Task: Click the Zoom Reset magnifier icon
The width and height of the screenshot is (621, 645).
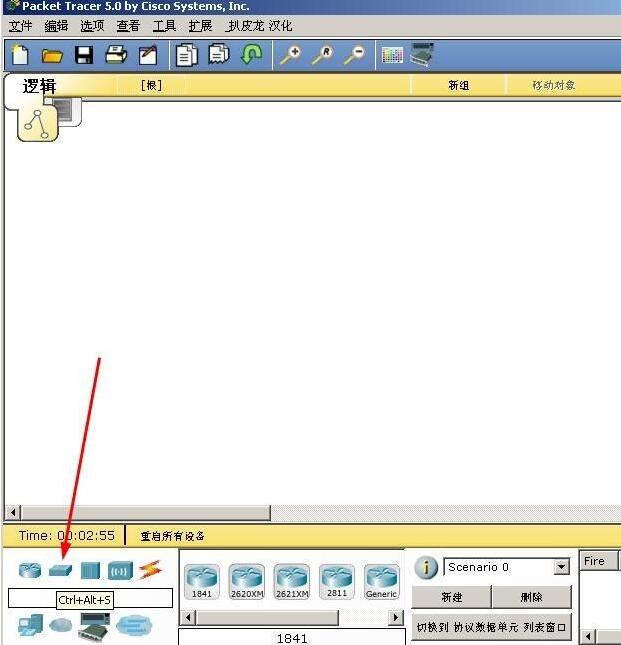Action: tap(322, 55)
